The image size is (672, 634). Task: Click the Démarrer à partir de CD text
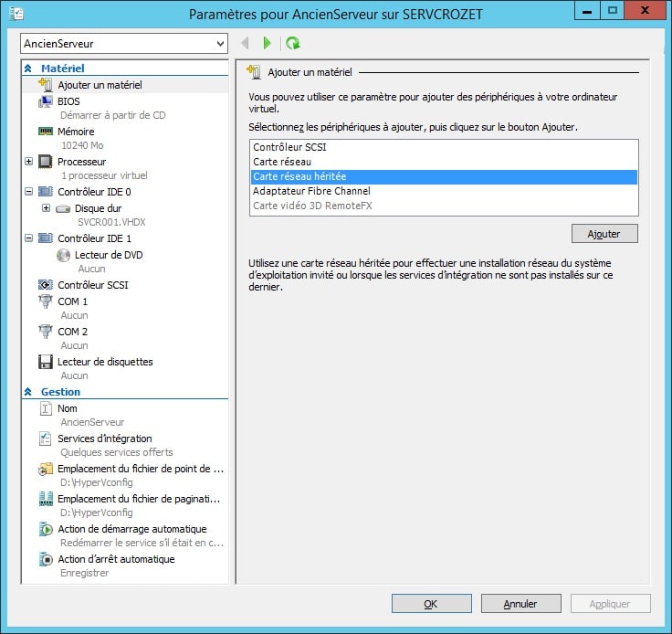click(x=112, y=115)
